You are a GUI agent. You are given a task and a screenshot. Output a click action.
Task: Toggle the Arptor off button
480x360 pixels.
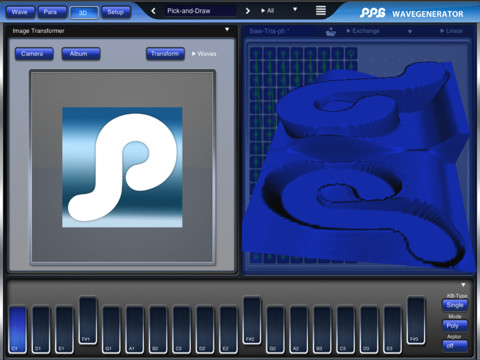455,346
